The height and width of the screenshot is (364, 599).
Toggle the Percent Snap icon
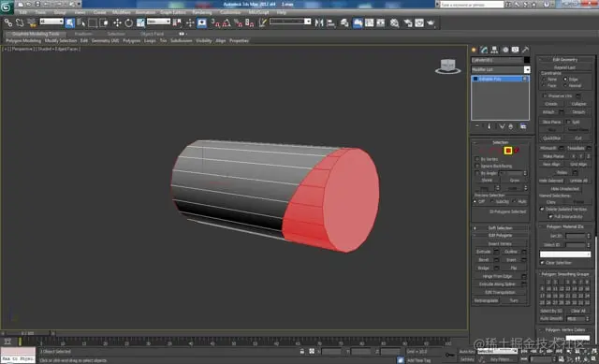(238, 22)
